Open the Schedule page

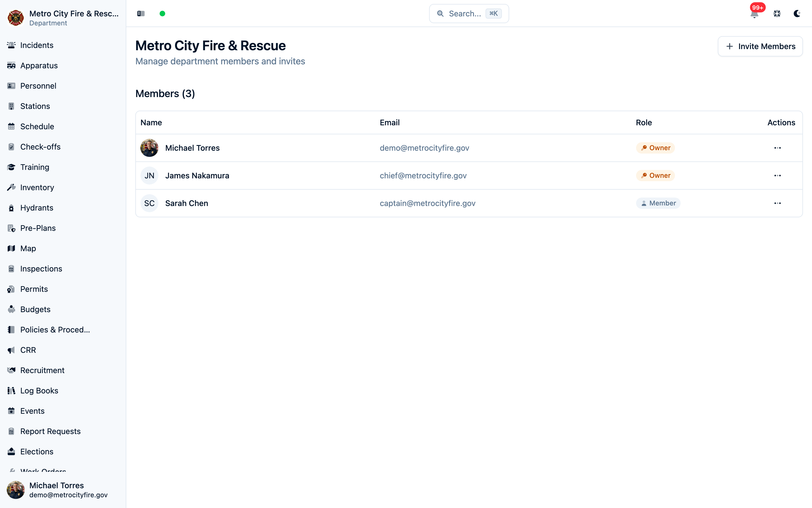63,126
